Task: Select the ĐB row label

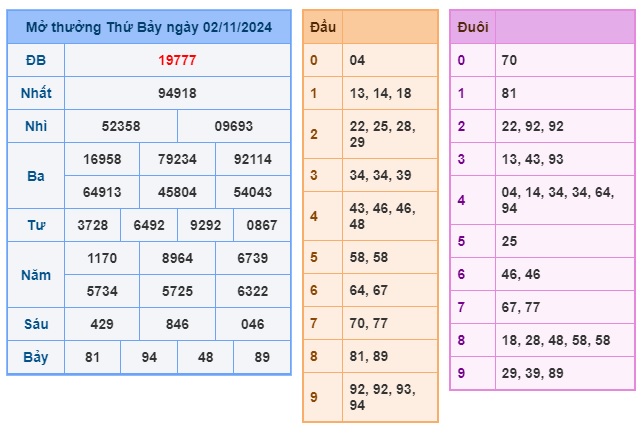Action: pos(36,60)
